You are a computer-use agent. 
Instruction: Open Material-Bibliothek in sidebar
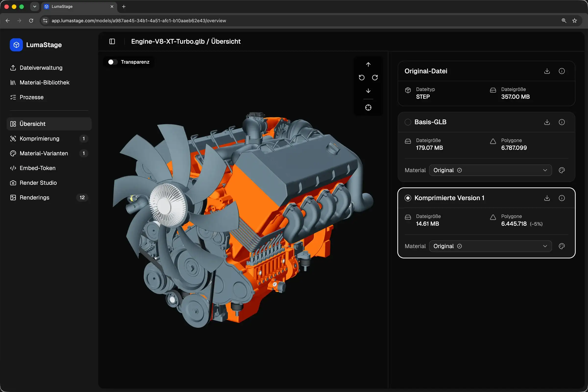(x=49, y=83)
